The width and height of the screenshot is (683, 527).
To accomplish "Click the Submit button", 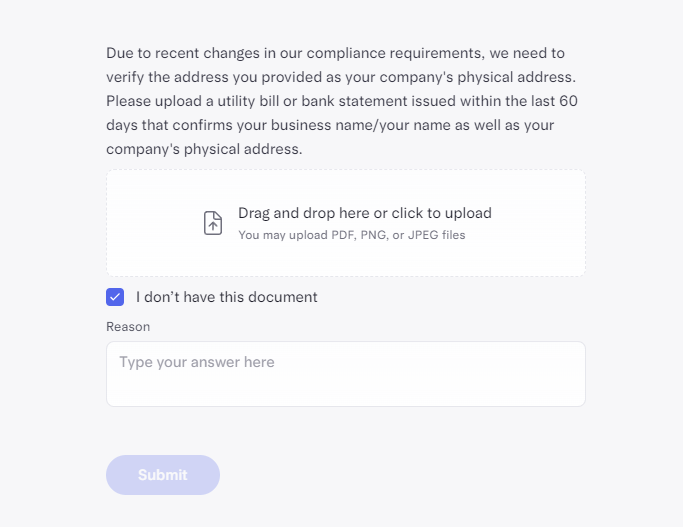I will 163,475.
